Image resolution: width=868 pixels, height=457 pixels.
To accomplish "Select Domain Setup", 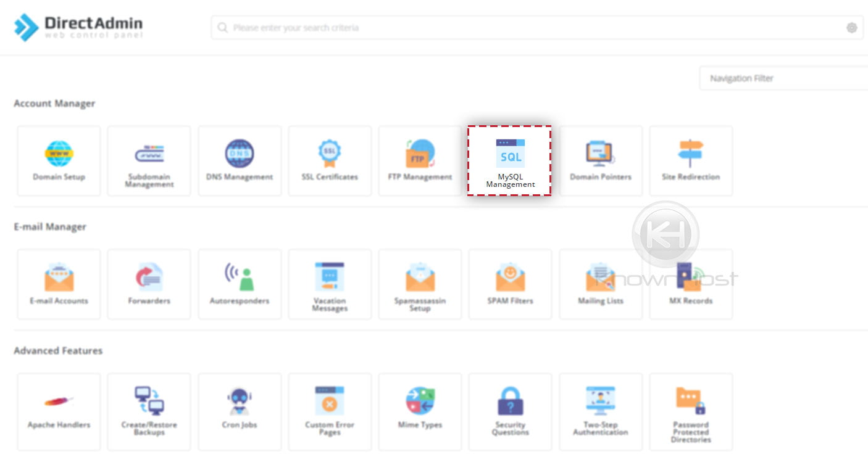I will (x=59, y=160).
